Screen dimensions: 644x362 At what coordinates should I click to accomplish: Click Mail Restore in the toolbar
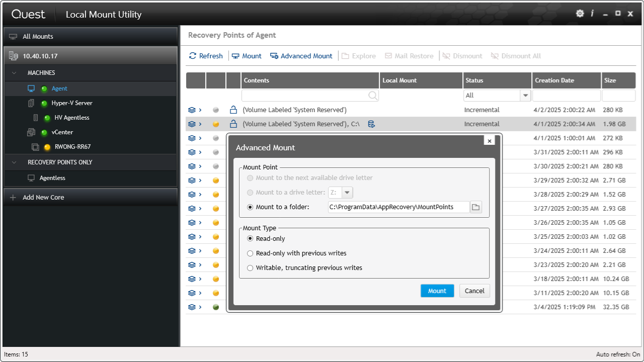tap(409, 56)
